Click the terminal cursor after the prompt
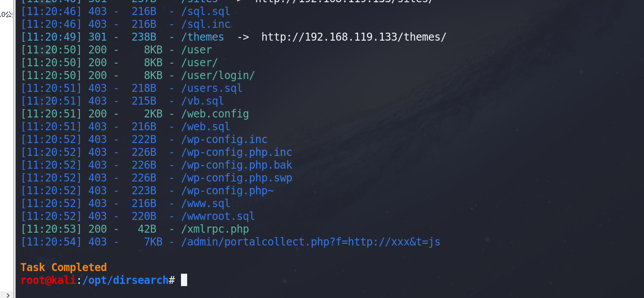 click(x=184, y=280)
